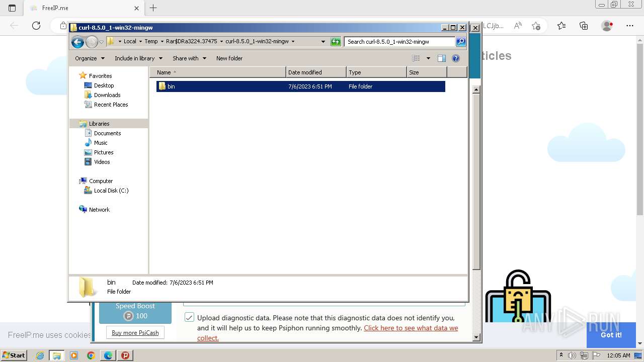The width and height of the screenshot is (644, 362).
Task: Open the Organize menu
Action: tap(90, 58)
